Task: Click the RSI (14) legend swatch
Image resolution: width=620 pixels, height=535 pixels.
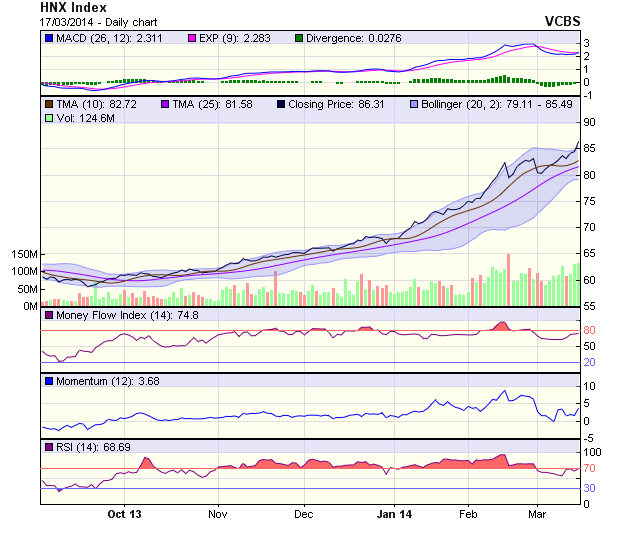Action: [x=49, y=446]
